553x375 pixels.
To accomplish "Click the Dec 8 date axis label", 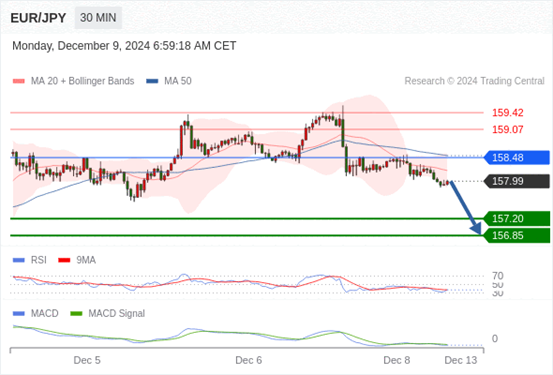I will click(397, 360).
